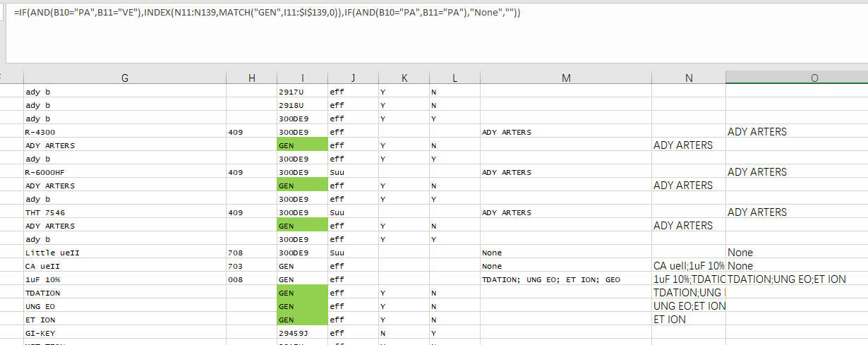Viewport: 868px width, 345px height.
Task: Select the N cell in column L of the TDATION row
Action: [455, 293]
